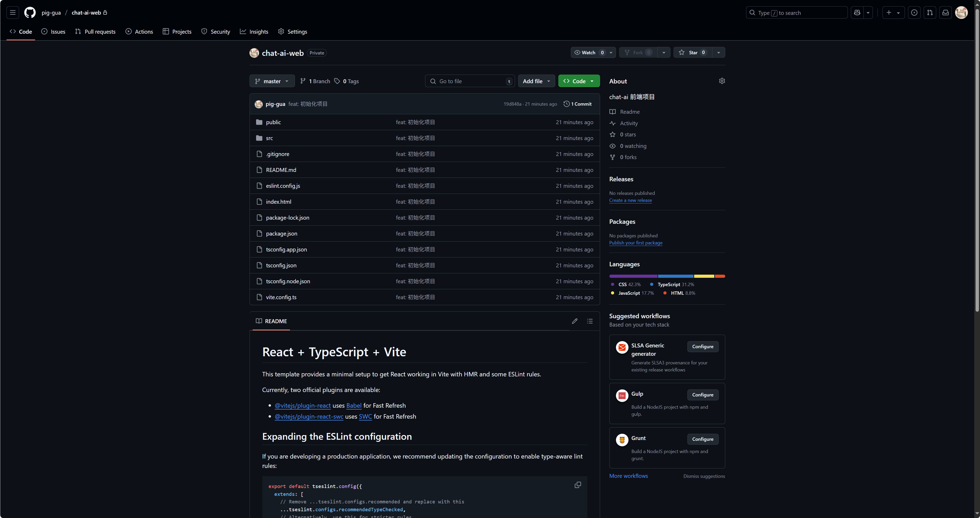Expand the create new plus dropdown

pyautogui.click(x=893, y=13)
